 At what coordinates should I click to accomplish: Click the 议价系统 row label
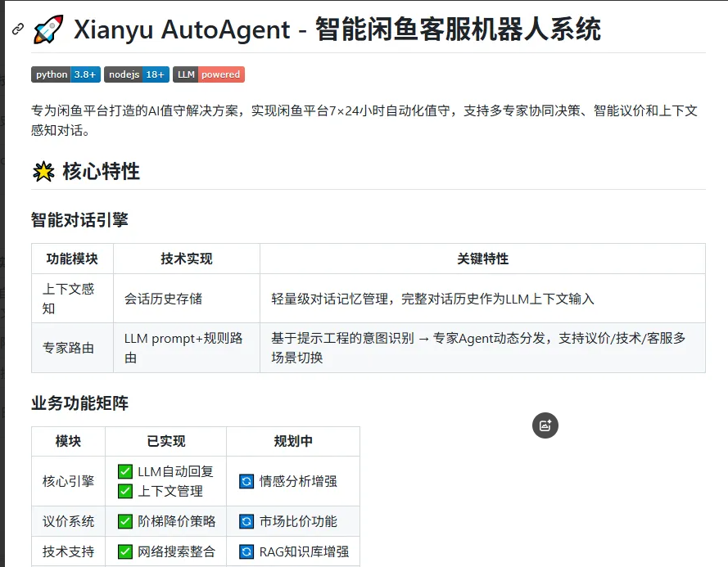68,521
